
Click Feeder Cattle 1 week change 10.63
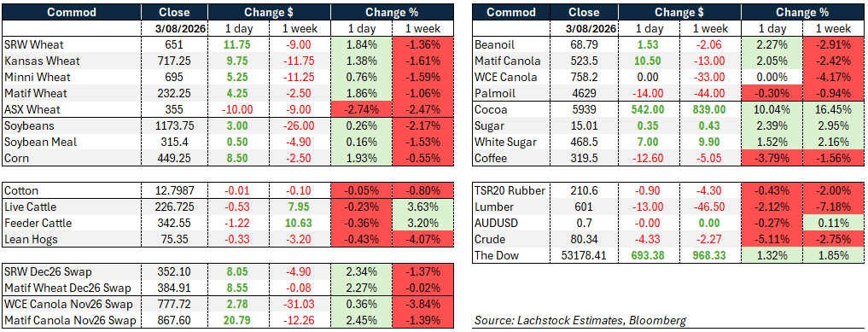[300, 223]
